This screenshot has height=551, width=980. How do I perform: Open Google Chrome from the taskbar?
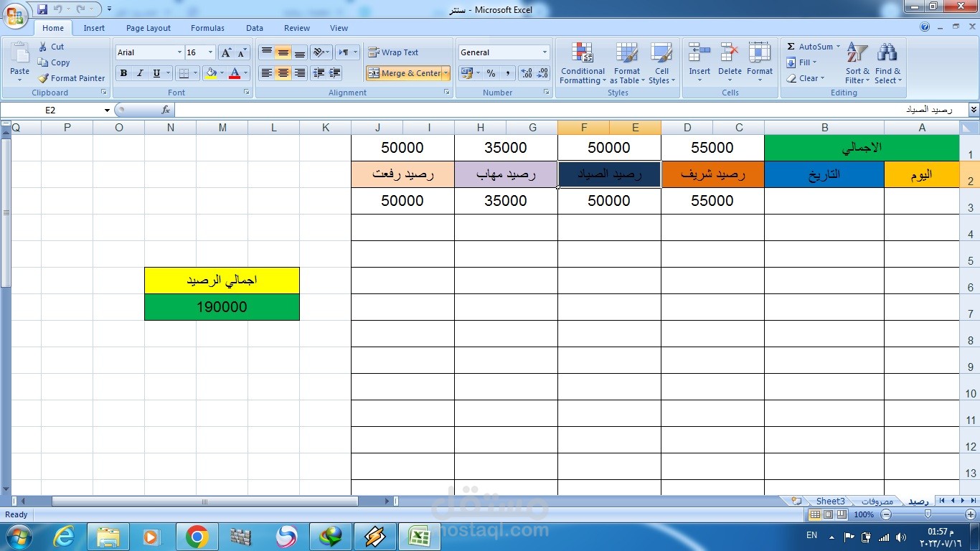pos(197,537)
